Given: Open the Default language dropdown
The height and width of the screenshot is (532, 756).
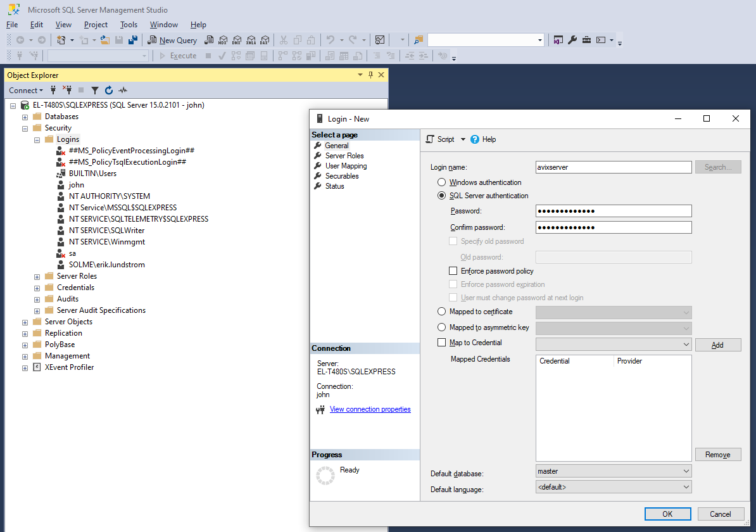Looking at the screenshot, I should (x=613, y=488).
